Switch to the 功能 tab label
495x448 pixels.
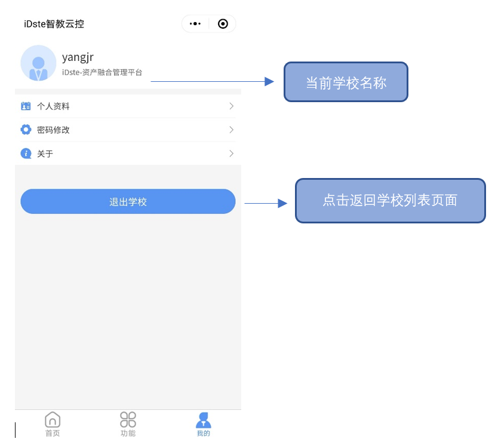click(x=128, y=433)
